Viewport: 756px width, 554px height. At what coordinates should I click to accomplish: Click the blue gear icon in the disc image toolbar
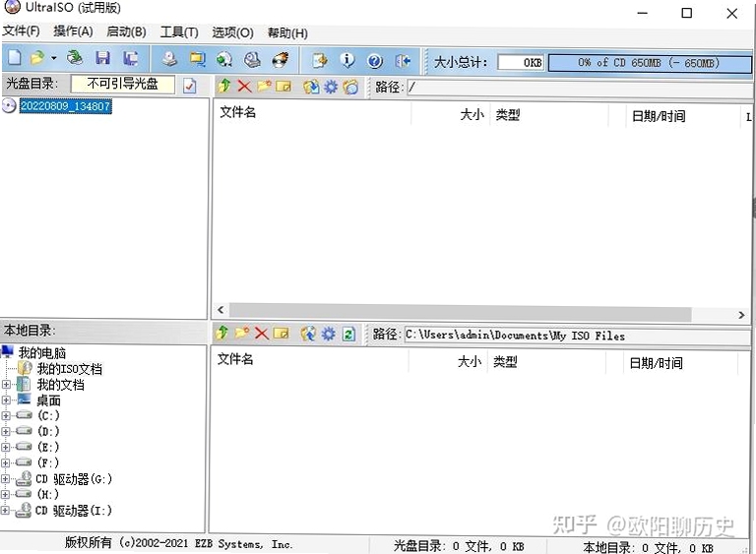pos(331,87)
